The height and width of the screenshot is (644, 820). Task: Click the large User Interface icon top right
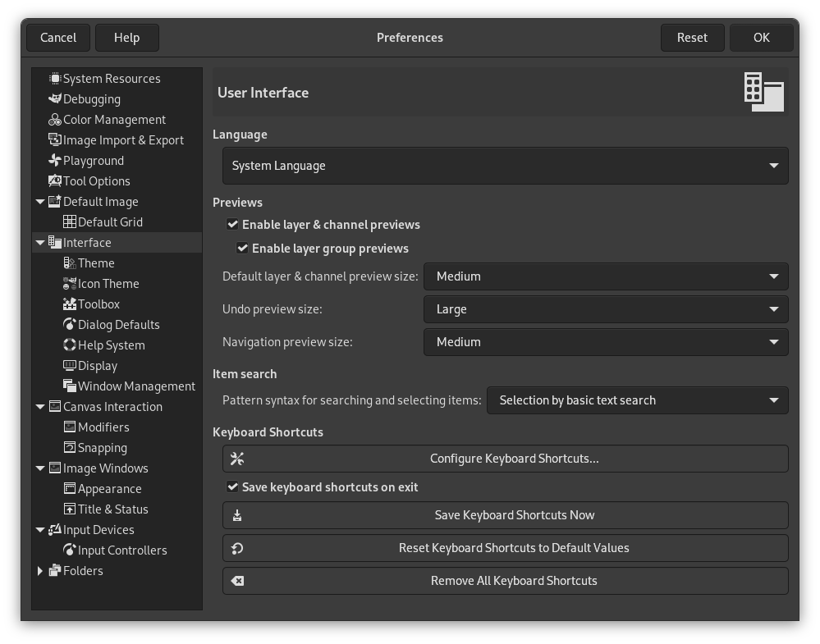tap(765, 92)
